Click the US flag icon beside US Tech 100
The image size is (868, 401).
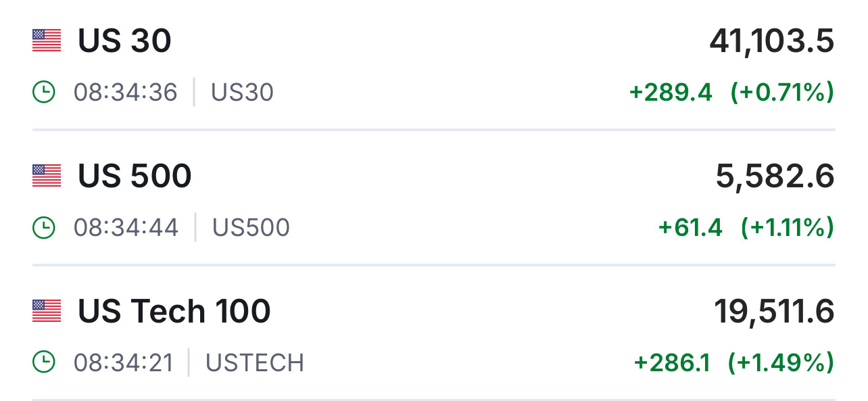47,311
